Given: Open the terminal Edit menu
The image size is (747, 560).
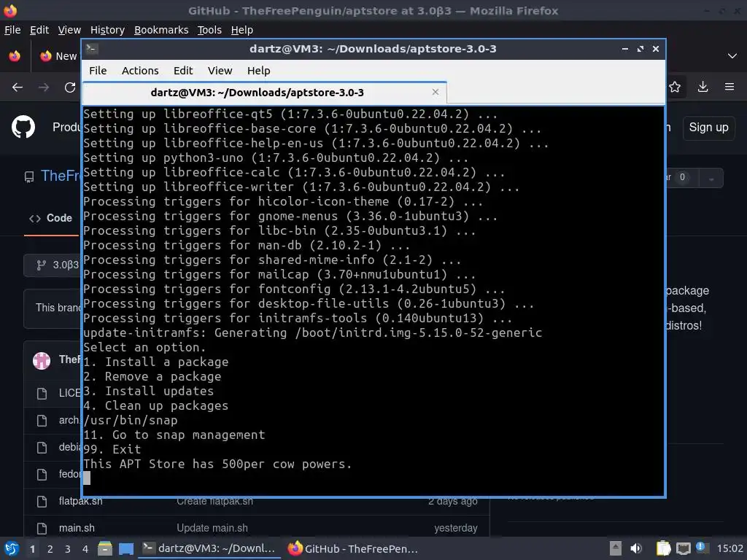Looking at the screenshot, I should [x=183, y=71].
